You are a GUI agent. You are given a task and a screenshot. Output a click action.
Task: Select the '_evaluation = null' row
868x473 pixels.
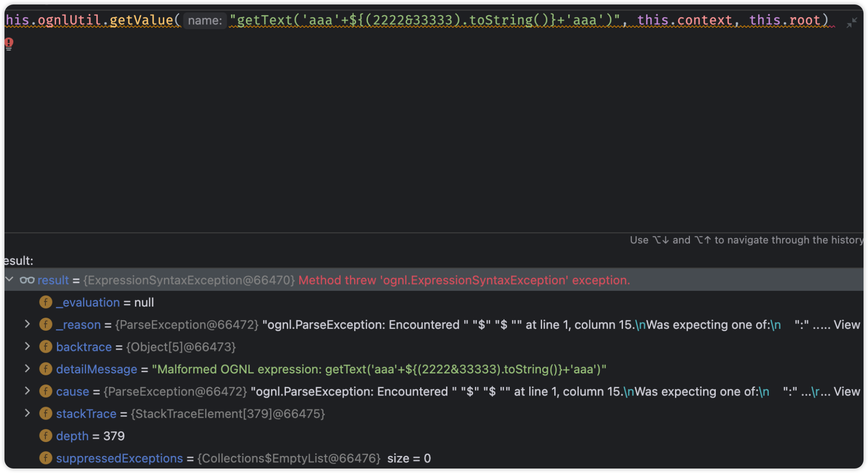434,302
